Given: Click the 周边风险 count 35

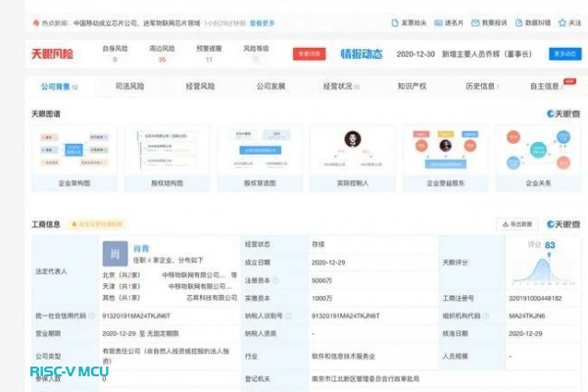Looking at the screenshot, I should [x=162, y=59].
